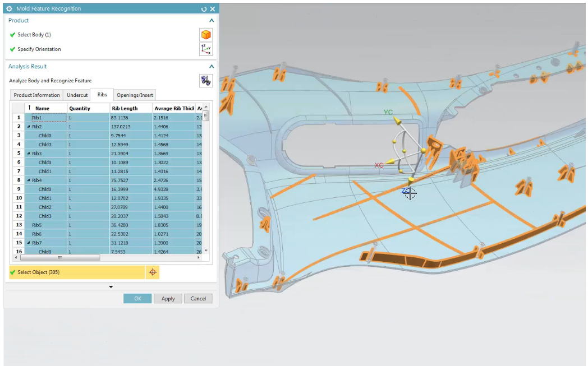Select the orange body cube icon

coord(206,34)
